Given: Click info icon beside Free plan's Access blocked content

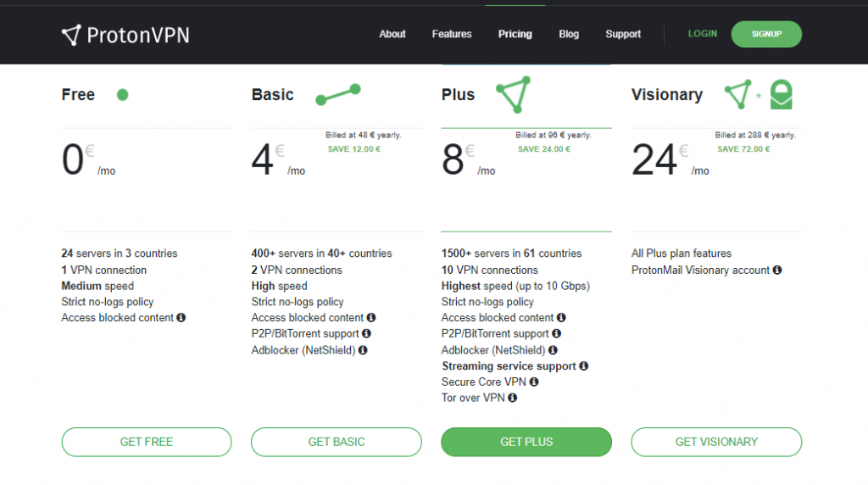Looking at the screenshot, I should click(181, 317).
